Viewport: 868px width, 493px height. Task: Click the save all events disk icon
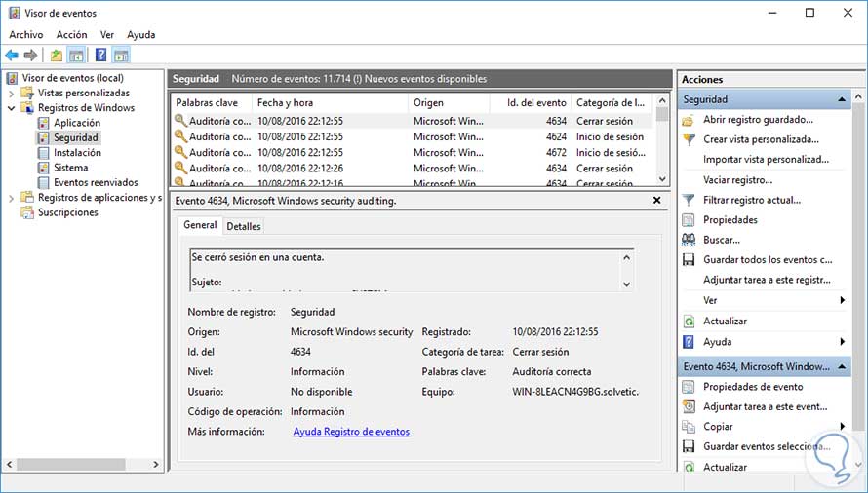tap(689, 260)
